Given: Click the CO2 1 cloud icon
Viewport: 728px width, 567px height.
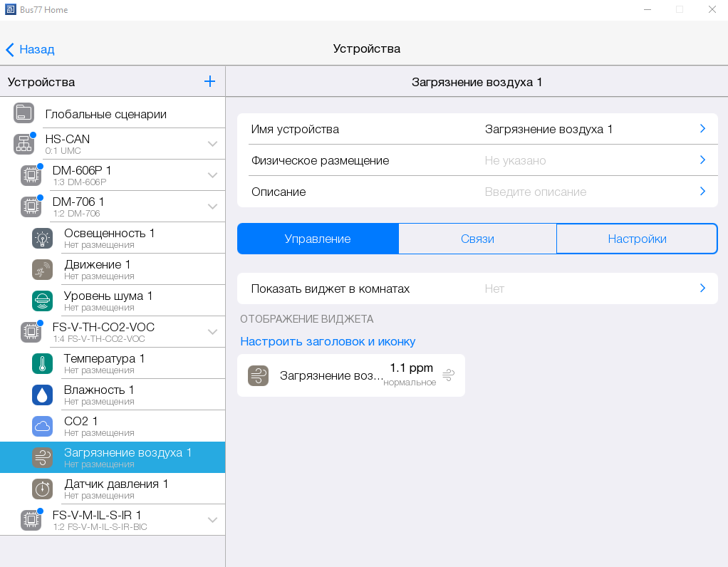Looking at the screenshot, I should point(42,427).
